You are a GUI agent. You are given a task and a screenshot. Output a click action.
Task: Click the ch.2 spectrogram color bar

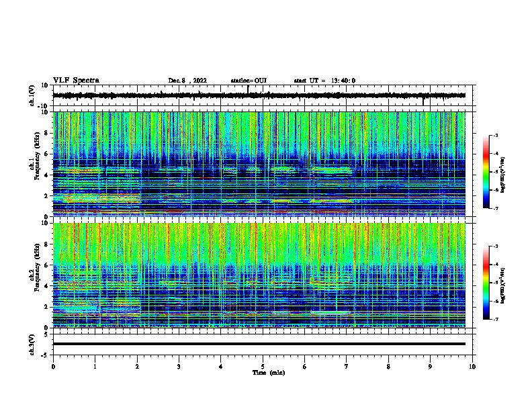[x=486, y=283]
